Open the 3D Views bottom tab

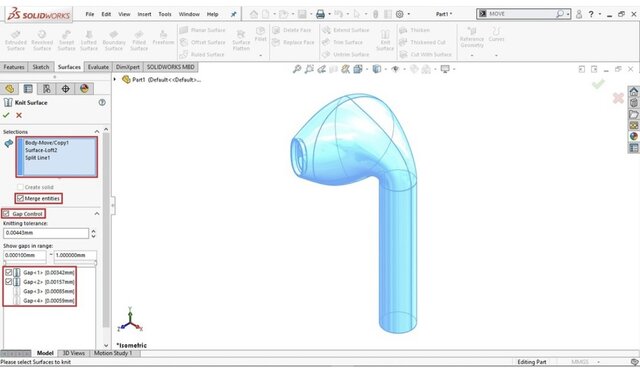73,353
